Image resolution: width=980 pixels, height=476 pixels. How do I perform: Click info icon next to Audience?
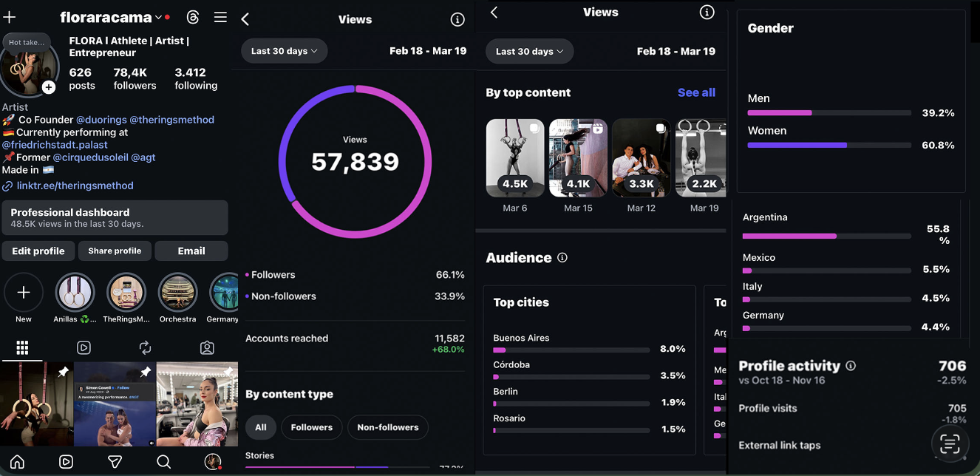[562, 258]
